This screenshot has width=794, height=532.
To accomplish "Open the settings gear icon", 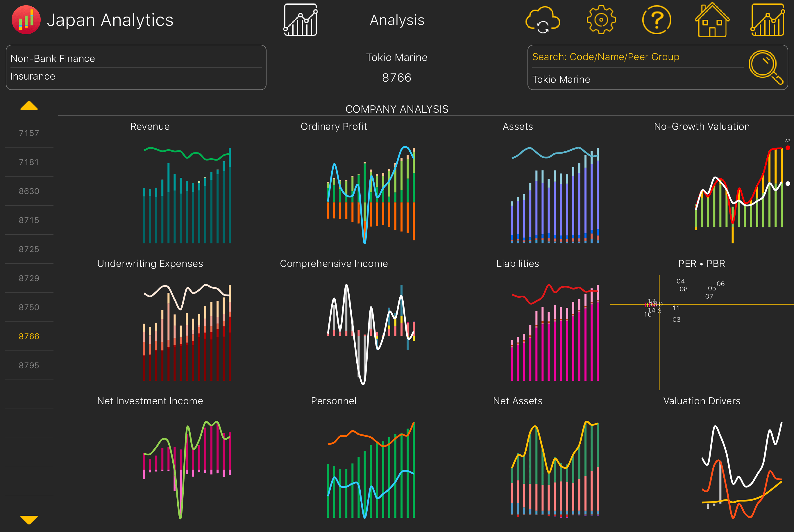I will 601,20.
